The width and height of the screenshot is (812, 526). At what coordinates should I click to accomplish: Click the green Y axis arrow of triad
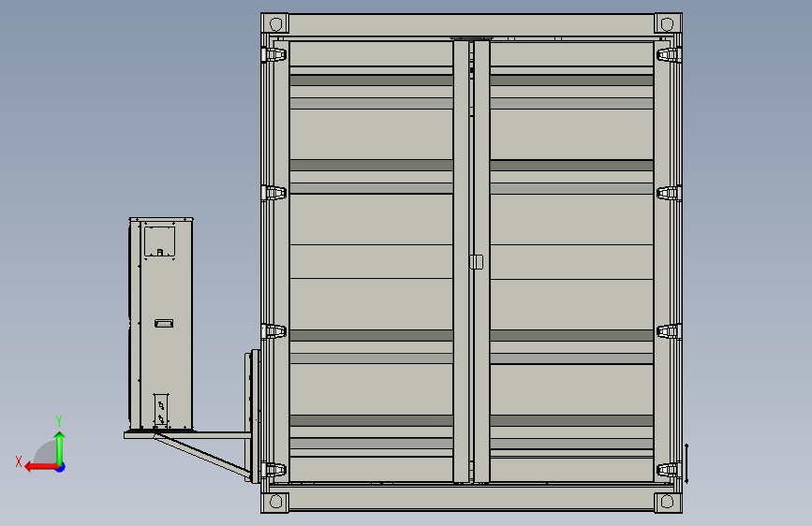[x=60, y=448]
